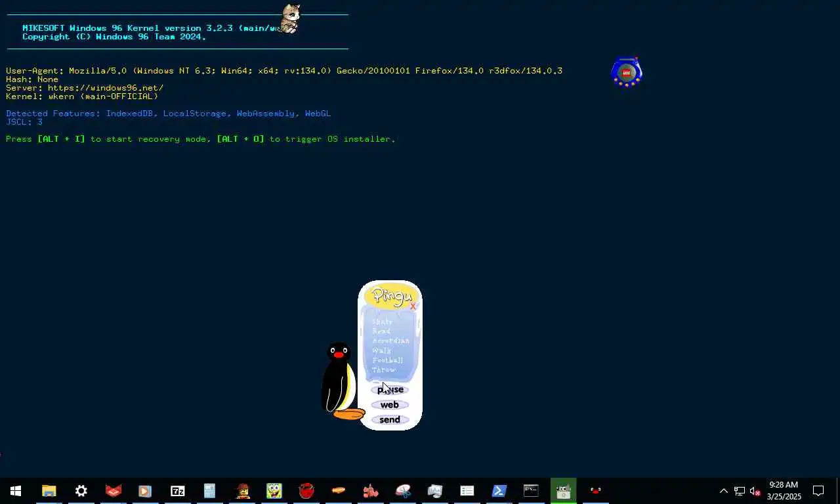Image resolution: width=840 pixels, height=504 pixels.
Task: Open the notification center icon
Action: [819, 491]
